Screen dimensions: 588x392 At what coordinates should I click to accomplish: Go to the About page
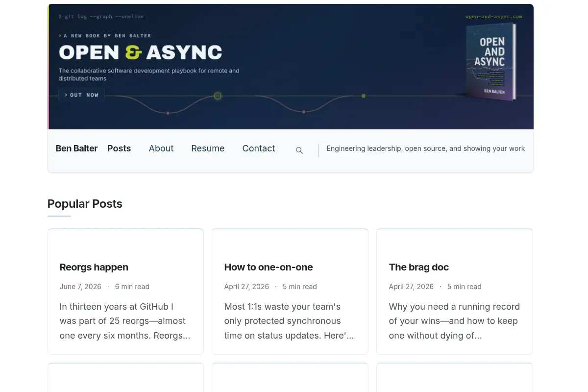[161, 148]
